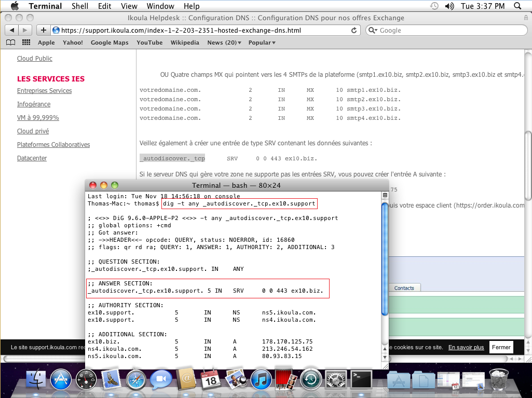Viewport: 532px width, 398px height.
Task: Show Safari bookmarks with the book icon
Action: coord(10,42)
